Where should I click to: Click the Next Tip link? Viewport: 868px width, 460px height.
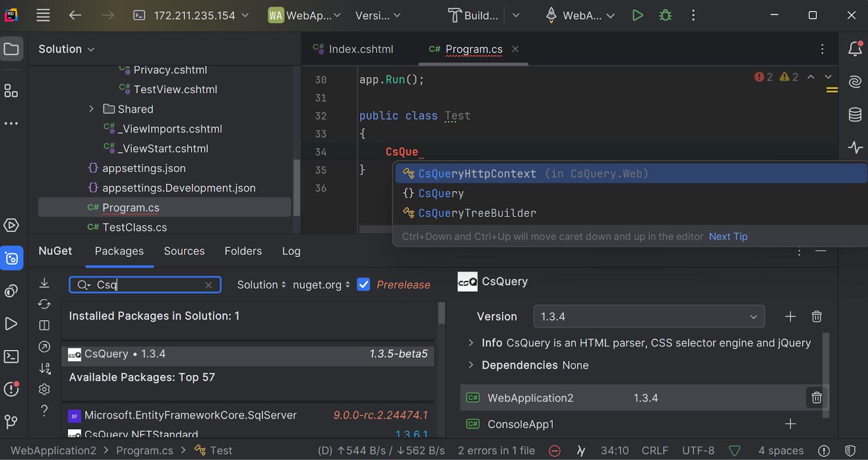coord(728,237)
